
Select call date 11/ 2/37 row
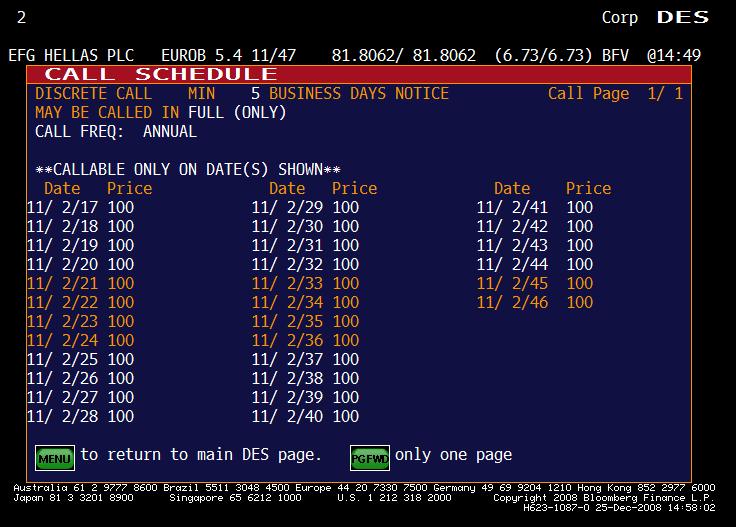(x=306, y=359)
